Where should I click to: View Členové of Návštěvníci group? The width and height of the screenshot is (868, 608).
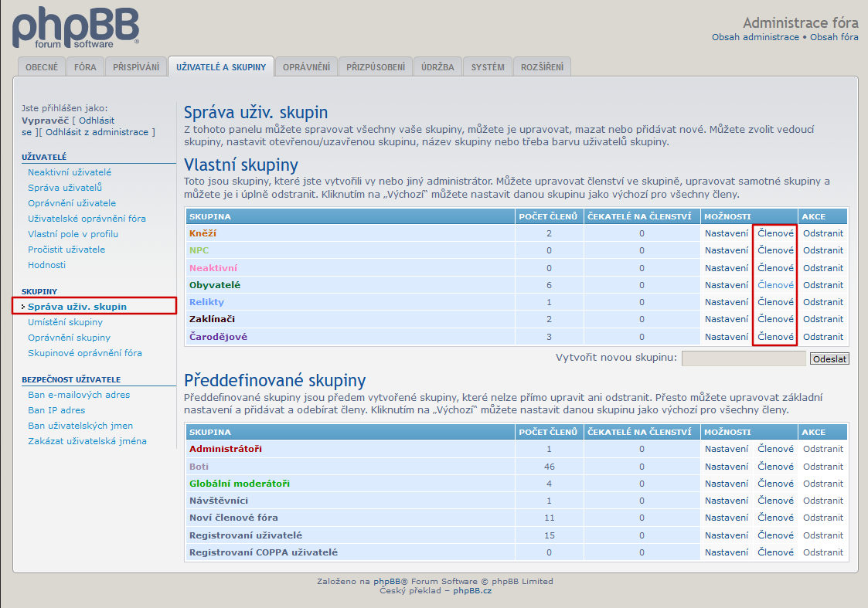[775, 501]
